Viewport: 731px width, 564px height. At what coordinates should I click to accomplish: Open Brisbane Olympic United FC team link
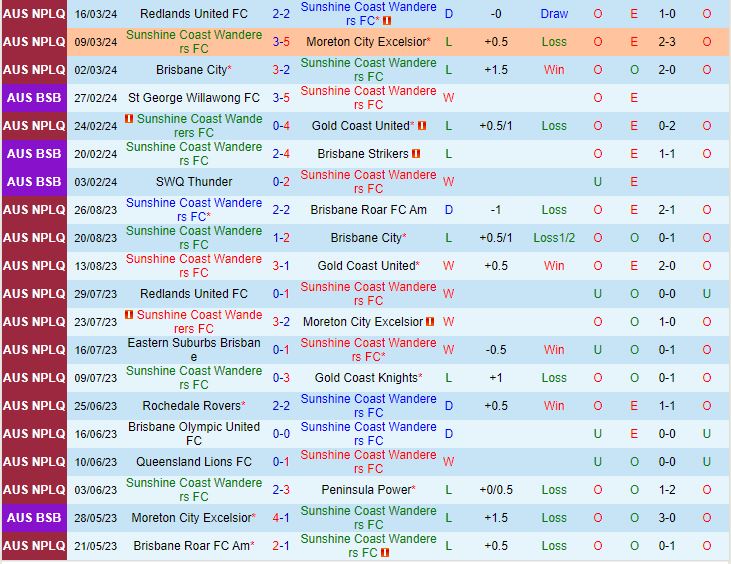coord(193,433)
